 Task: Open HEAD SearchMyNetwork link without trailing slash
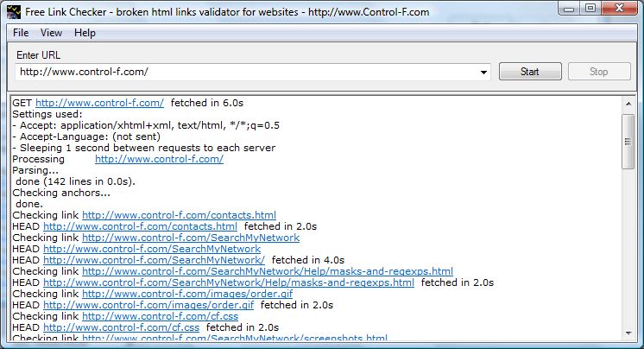coord(152,249)
